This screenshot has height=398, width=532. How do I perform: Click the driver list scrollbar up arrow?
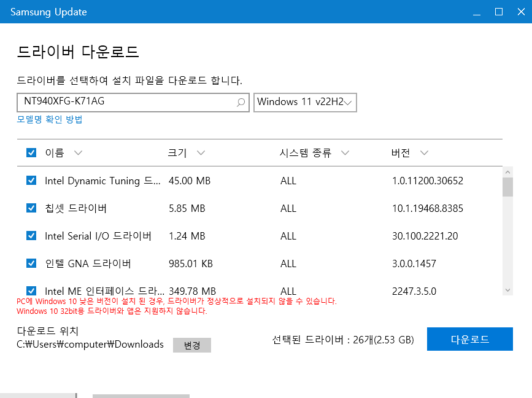pyautogui.click(x=507, y=172)
